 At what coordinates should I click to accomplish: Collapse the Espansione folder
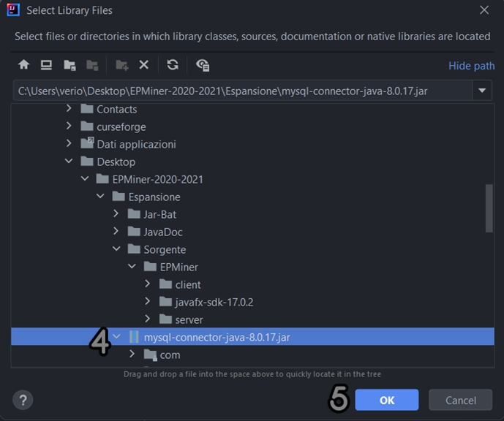click(x=100, y=196)
